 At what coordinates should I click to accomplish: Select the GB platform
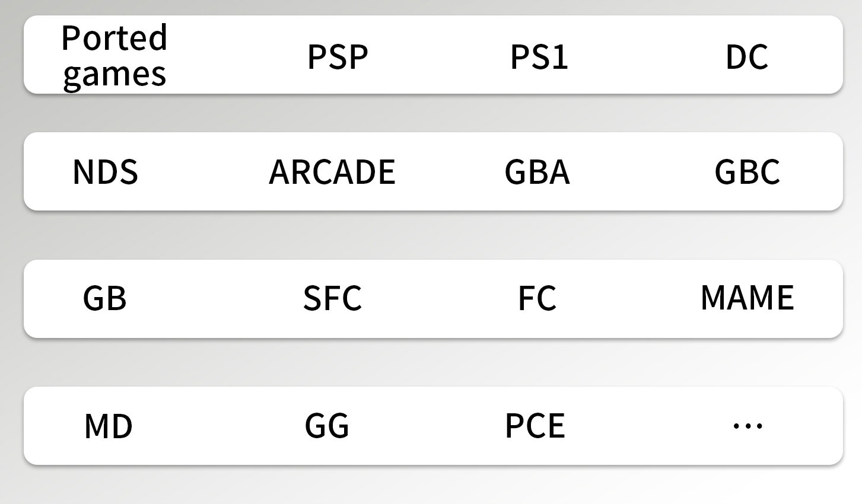click(x=105, y=298)
